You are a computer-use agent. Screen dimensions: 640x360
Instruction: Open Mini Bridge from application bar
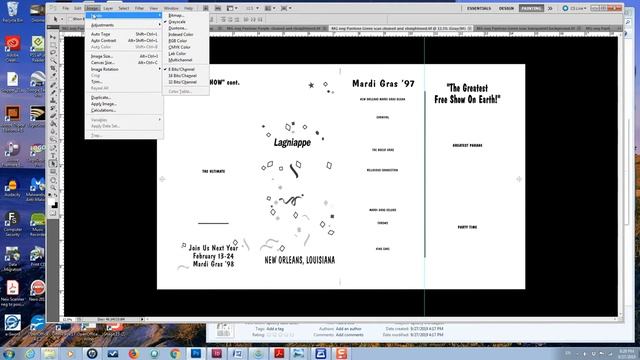[x=218, y=8]
